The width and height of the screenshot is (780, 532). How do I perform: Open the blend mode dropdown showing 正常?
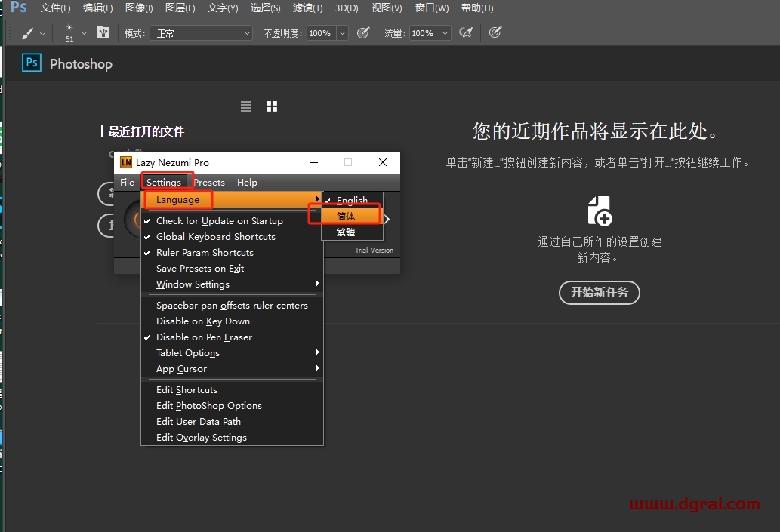[201, 33]
